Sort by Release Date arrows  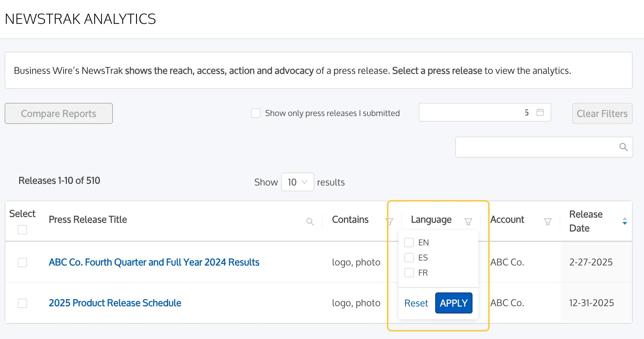[x=625, y=221]
